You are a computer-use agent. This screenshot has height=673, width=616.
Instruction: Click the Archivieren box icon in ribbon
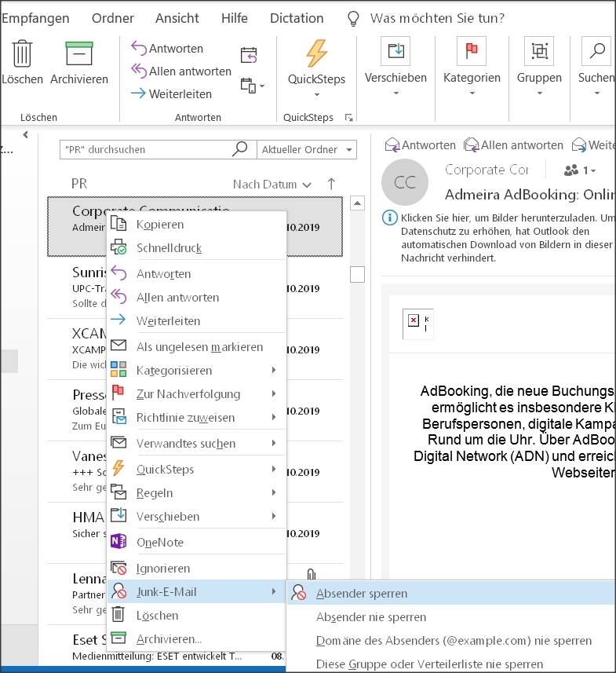click(79, 53)
